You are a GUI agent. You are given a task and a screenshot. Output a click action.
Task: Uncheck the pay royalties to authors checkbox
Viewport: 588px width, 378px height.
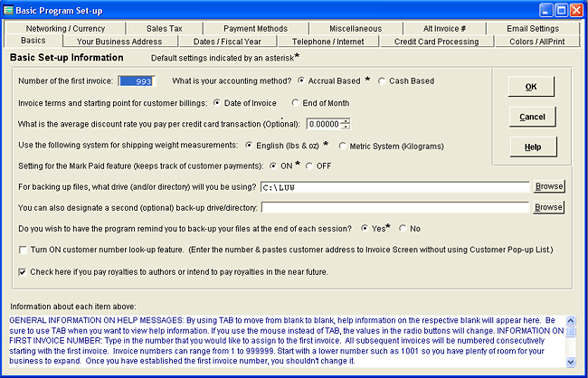pyautogui.click(x=24, y=271)
